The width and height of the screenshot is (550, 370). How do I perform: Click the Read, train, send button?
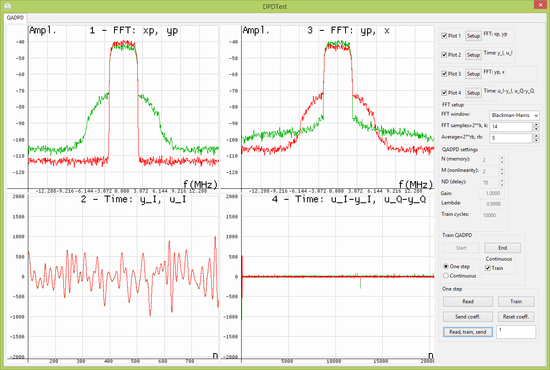coord(468,332)
